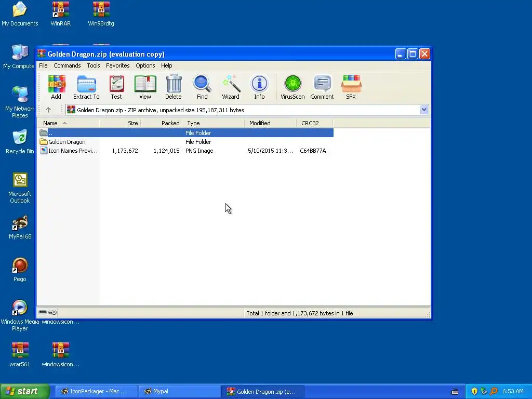Sort by the CRC32 column header
This screenshot has height=399, width=532.
[x=314, y=123]
